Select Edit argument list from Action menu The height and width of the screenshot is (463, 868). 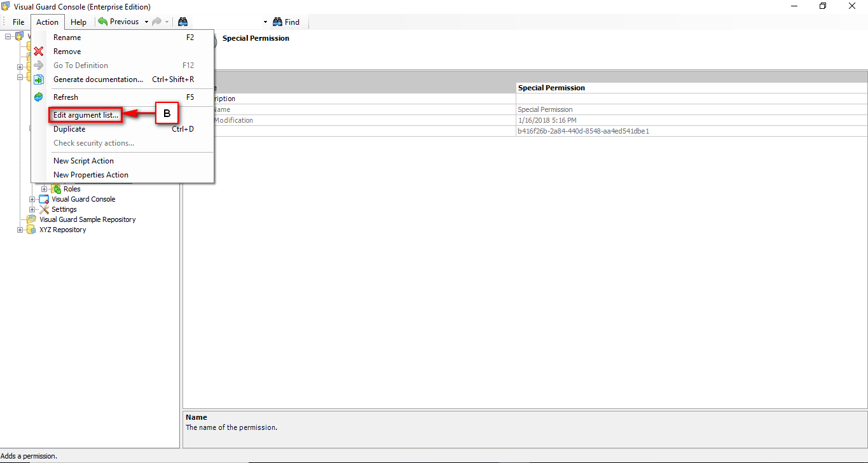(86, 115)
